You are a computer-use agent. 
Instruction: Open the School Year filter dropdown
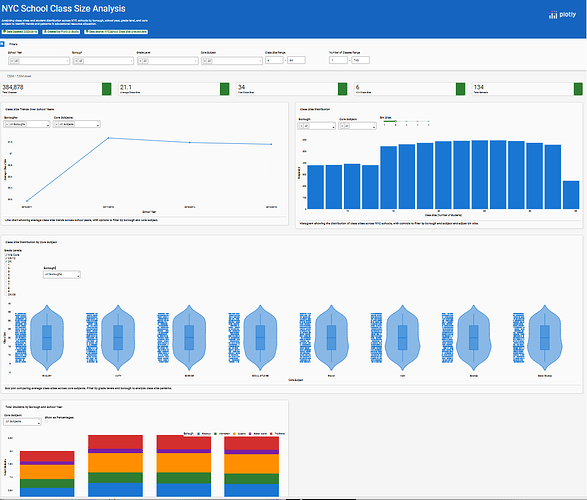coord(39,61)
